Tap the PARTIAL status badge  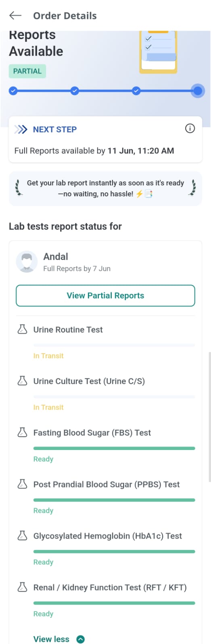(27, 71)
